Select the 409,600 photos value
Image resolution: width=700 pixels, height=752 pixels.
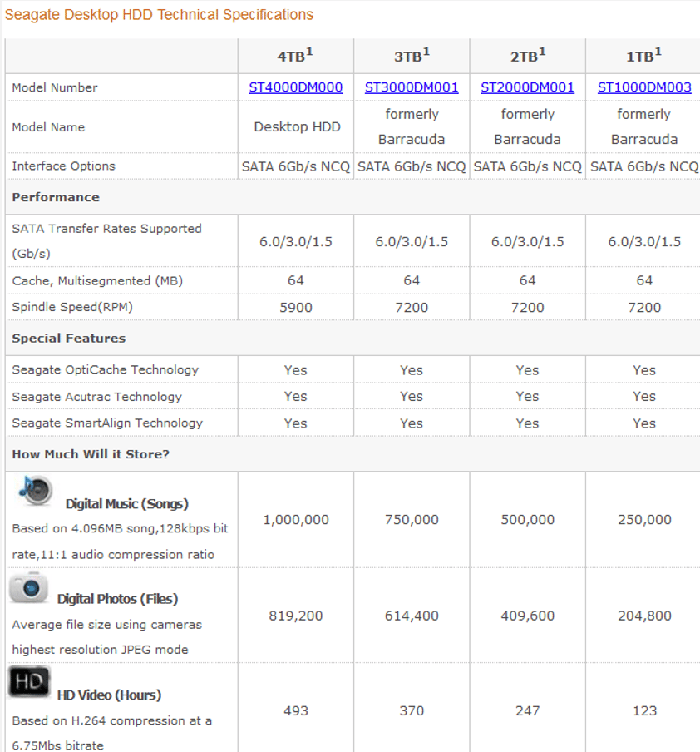pyautogui.click(x=527, y=616)
